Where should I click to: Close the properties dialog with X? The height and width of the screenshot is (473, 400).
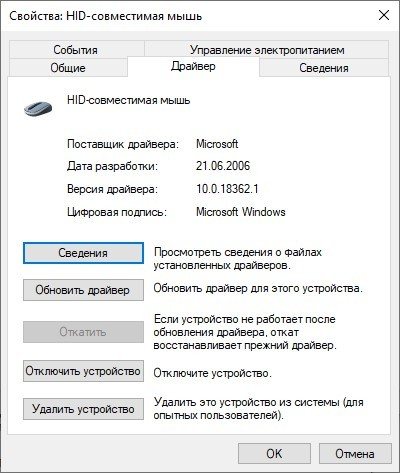pyautogui.click(x=384, y=15)
